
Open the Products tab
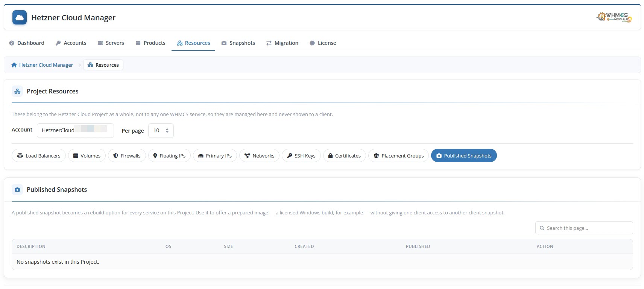click(x=150, y=43)
